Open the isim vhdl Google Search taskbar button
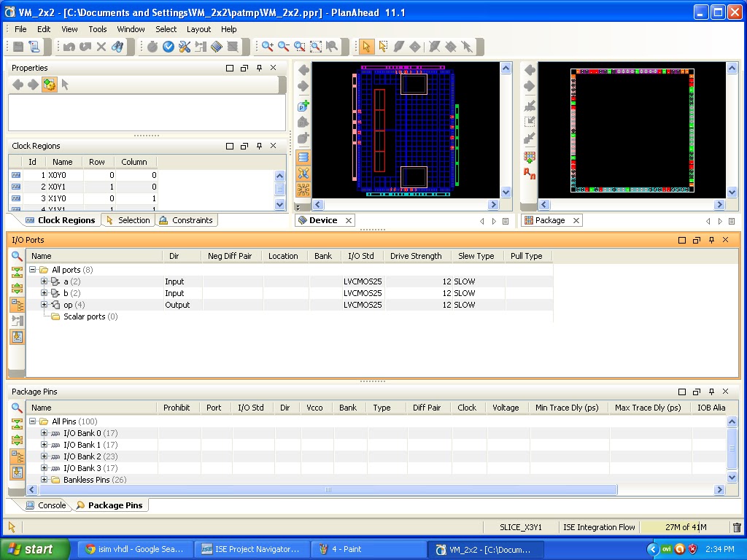 click(x=135, y=549)
